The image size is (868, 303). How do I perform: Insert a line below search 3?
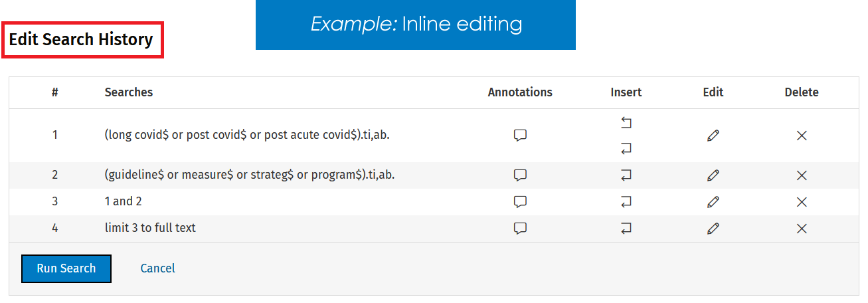pos(626,201)
